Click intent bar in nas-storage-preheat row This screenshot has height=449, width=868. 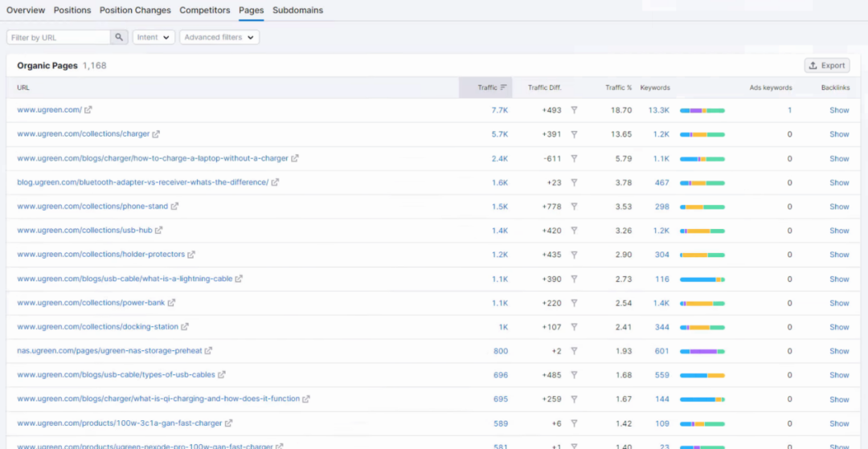click(702, 352)
